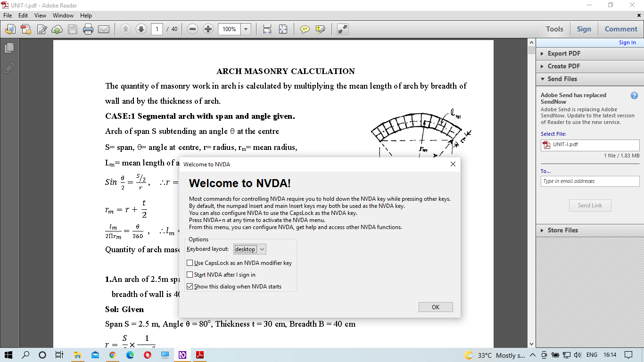Open Adobe Reader from the taskbar
The image size is (644, 362).
pos(200,355)
